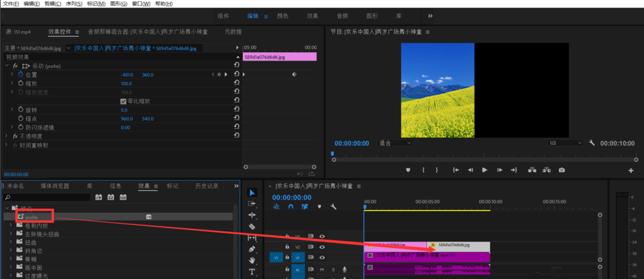Screen dimensions: 644x279
Task: Hide track V2 using eye icon
Action: click(x=322, y=247)
